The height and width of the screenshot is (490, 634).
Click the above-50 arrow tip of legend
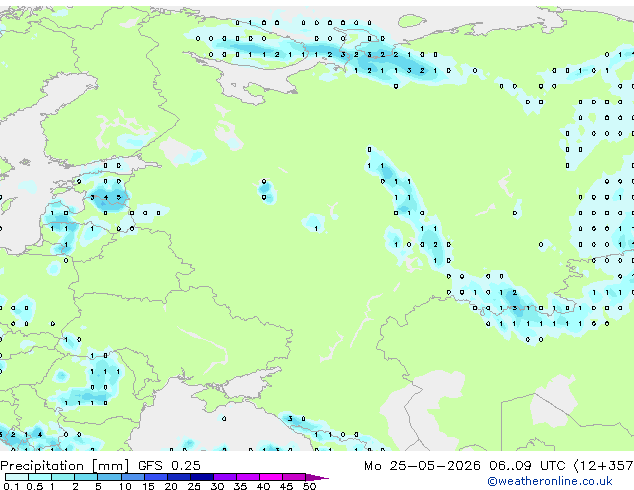click(x=317, y=478)
